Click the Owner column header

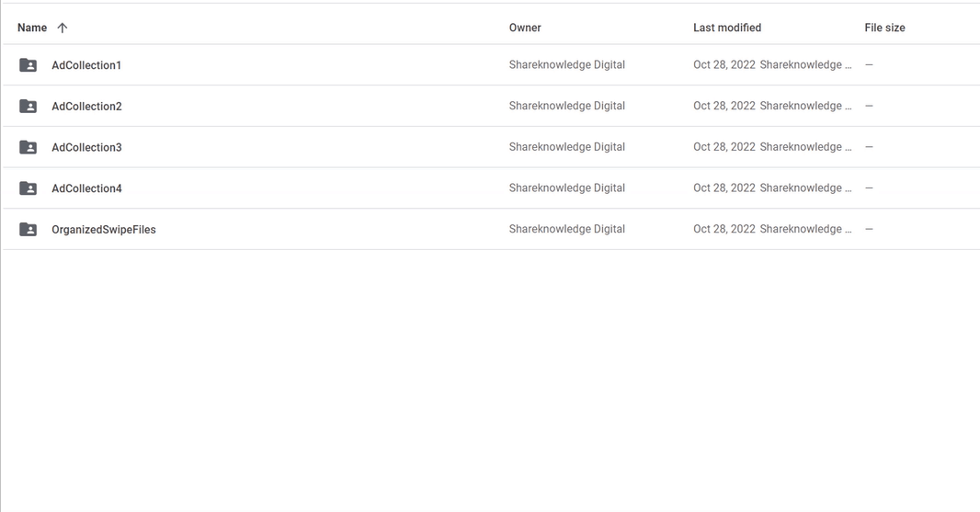(525, 28)
